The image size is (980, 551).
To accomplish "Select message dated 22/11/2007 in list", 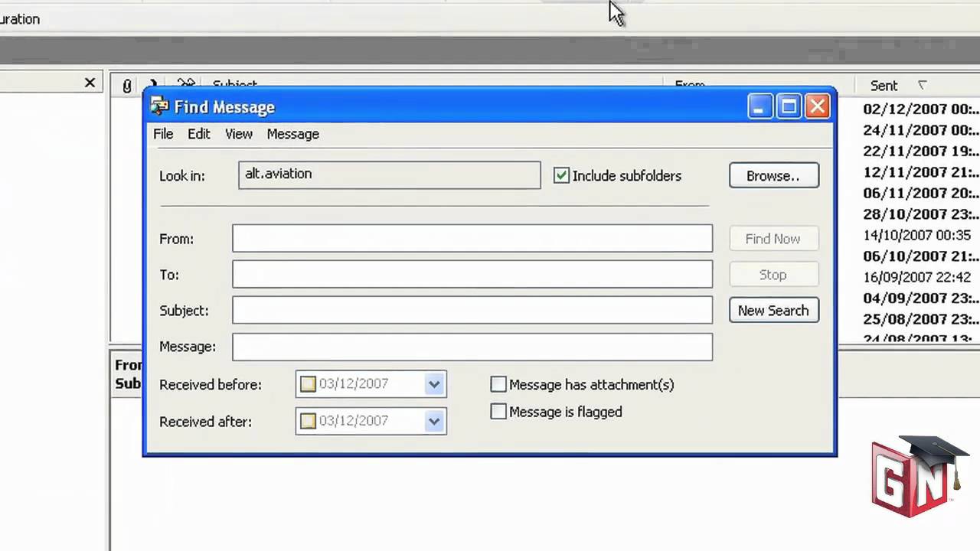I will [921, 151].
